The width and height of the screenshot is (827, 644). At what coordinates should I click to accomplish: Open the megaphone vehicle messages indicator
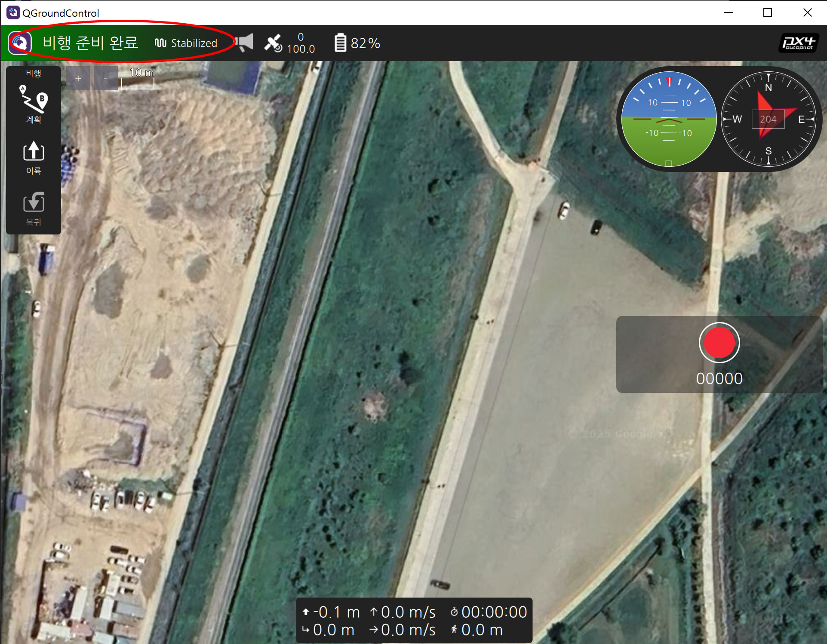click(x=245, y=43)
